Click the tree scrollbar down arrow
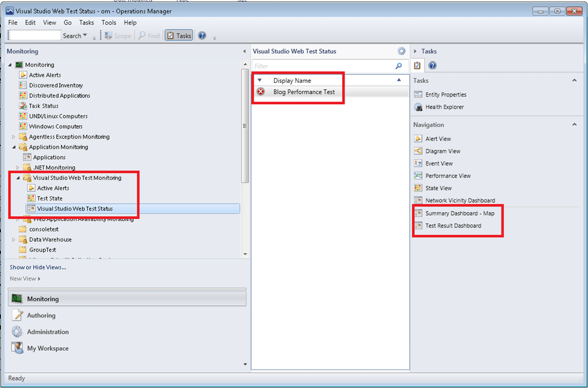The image size is (588, 388). [x=245, y=254]
